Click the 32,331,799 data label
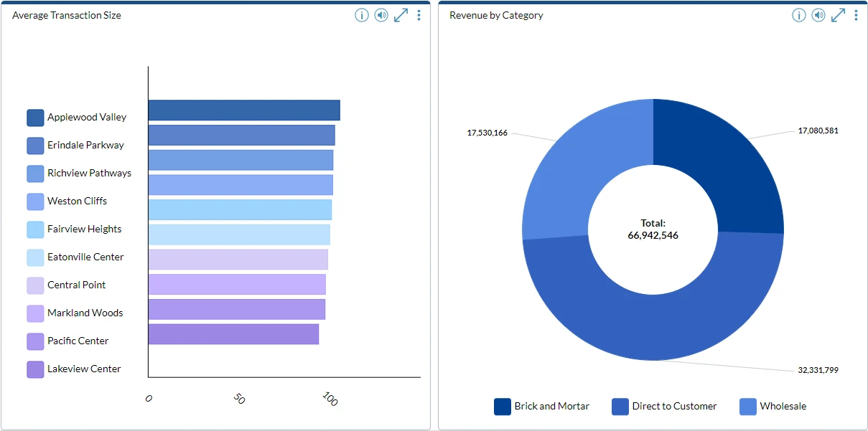The width and height of the screenshot is (868, 431). point(818,370)
